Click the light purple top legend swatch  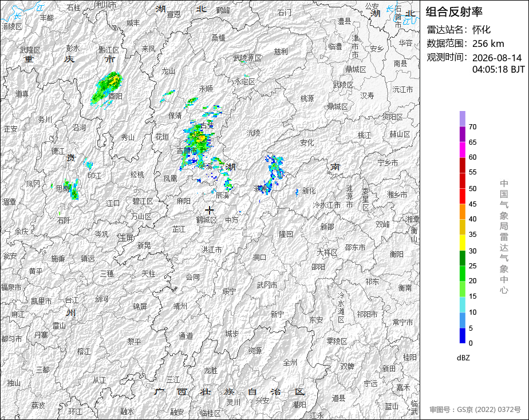pyautogui.click(x=462, y=118)
